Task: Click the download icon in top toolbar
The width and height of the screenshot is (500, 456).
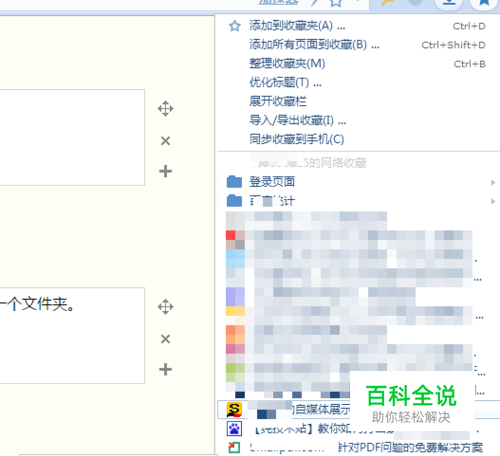Action: click(449, 3)
